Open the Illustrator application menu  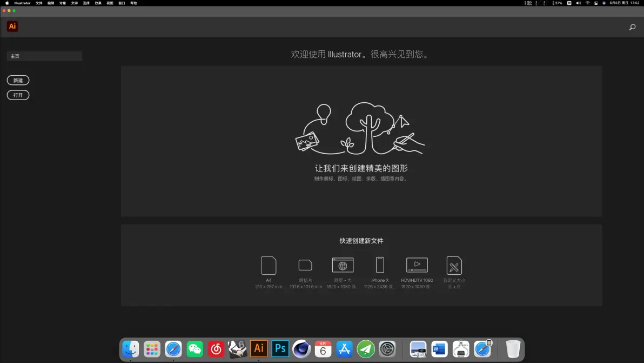(22, 3)
